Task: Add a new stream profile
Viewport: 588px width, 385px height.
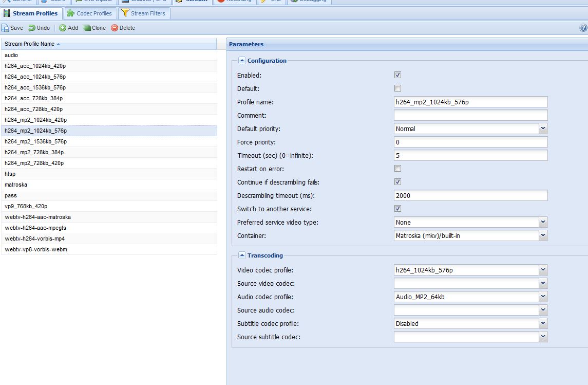Action: click(69, 28)
